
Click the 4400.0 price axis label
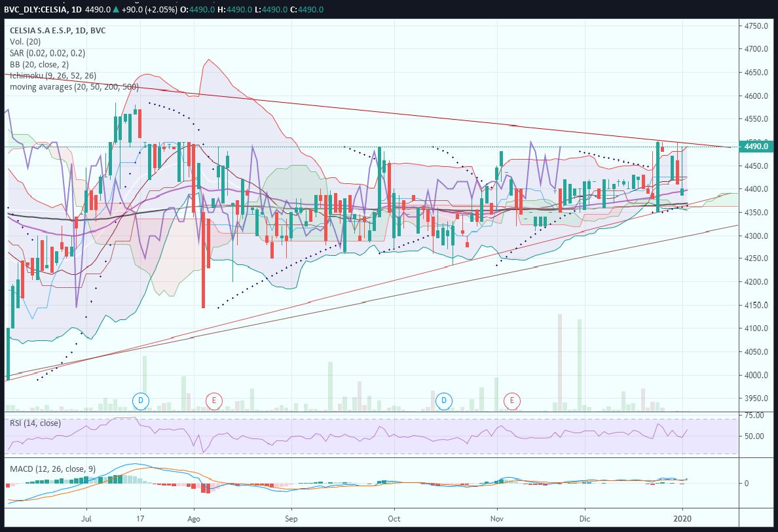coord(756,189)
